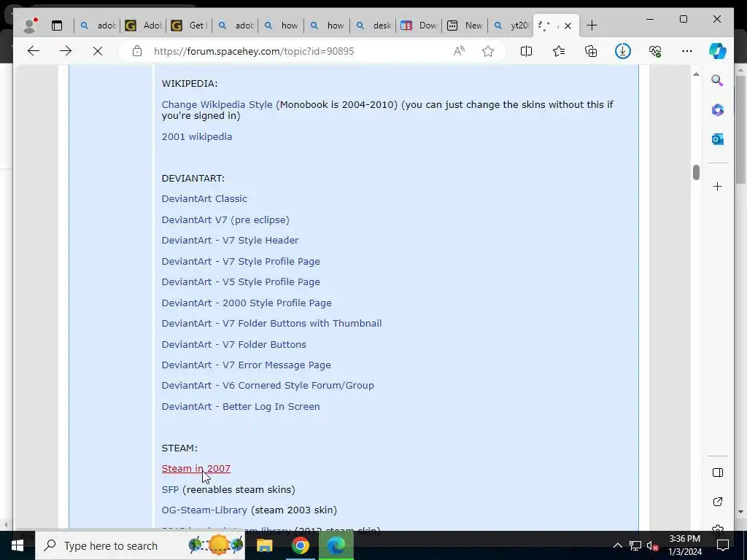Click the browser back arrow
Screen dimensions: 747x560
pos(34,51)
